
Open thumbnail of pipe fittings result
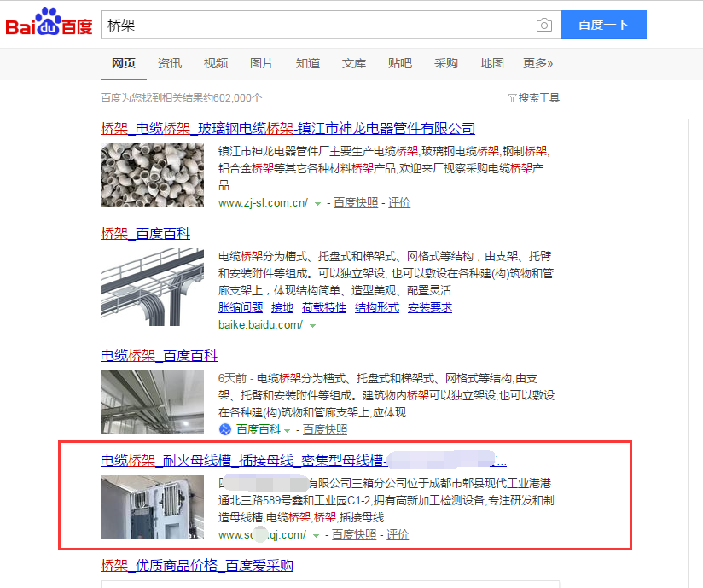point(152,175)
